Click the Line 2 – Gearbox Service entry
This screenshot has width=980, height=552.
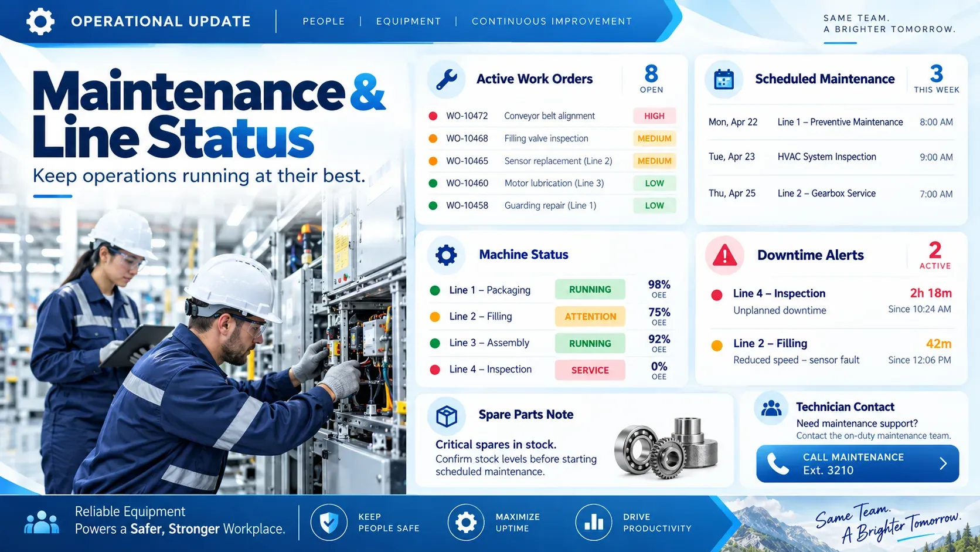tap(831, 194)
